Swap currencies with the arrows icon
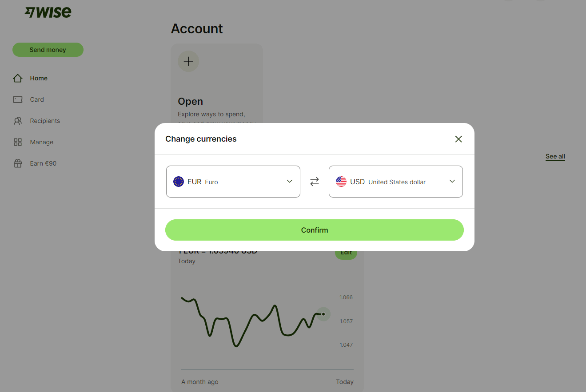 (315, 182)
